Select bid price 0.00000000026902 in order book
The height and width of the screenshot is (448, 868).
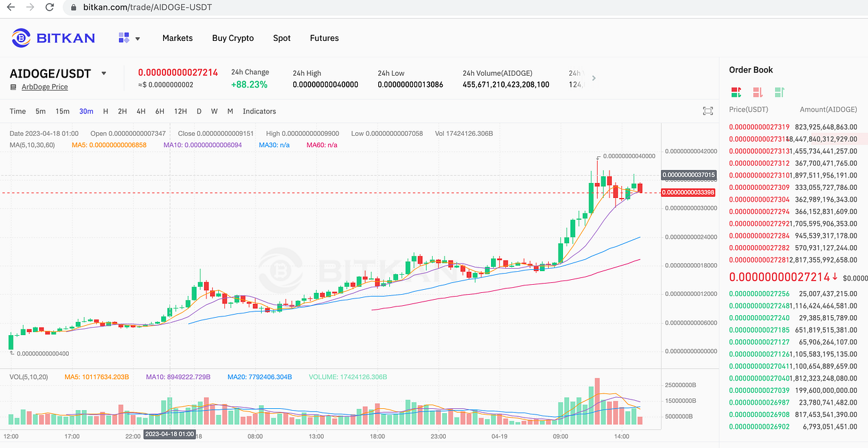point(759,426)
